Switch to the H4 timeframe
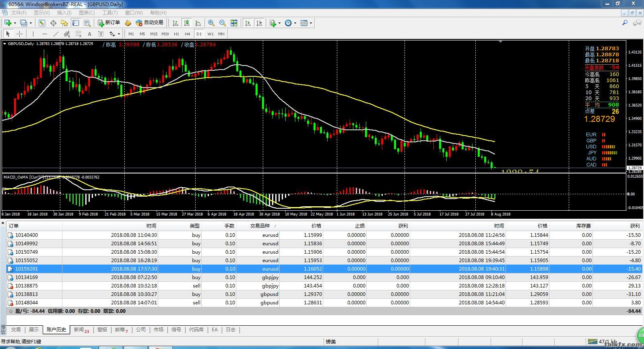This screenshot has width=644, height=349. 188,34
